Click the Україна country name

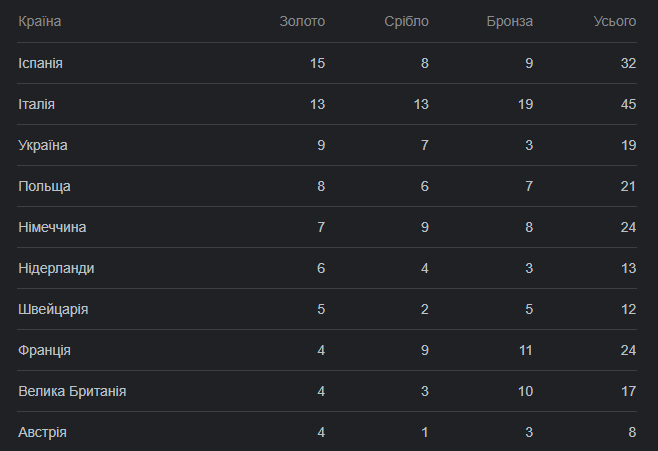[43, 145]
